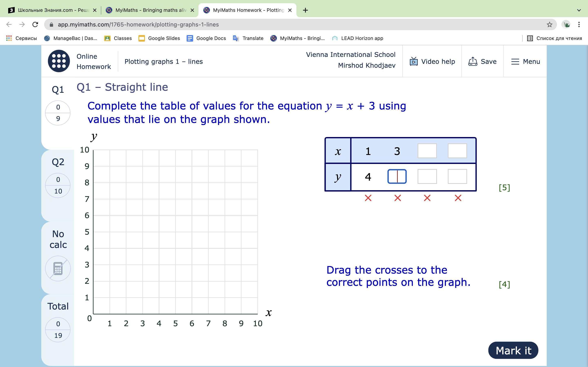Screen dimensions: 588x367
Task: Select Q2 in the question sidebar
Action: (58, 162)
